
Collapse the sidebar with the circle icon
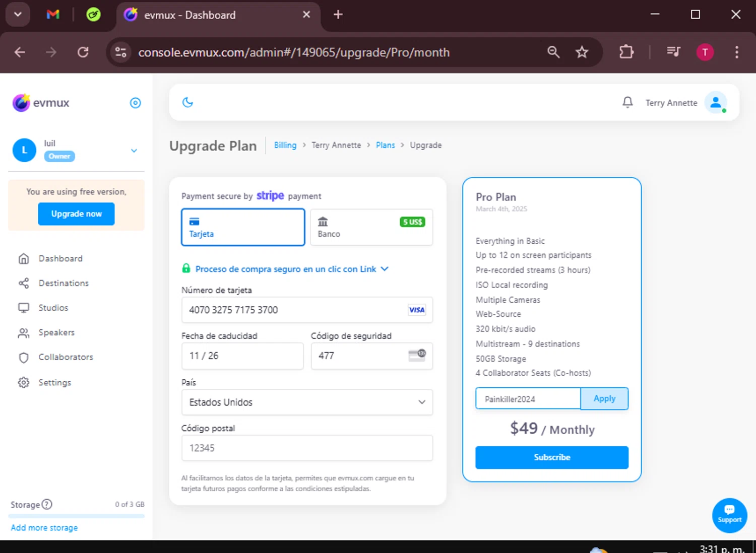click(136, 103)
